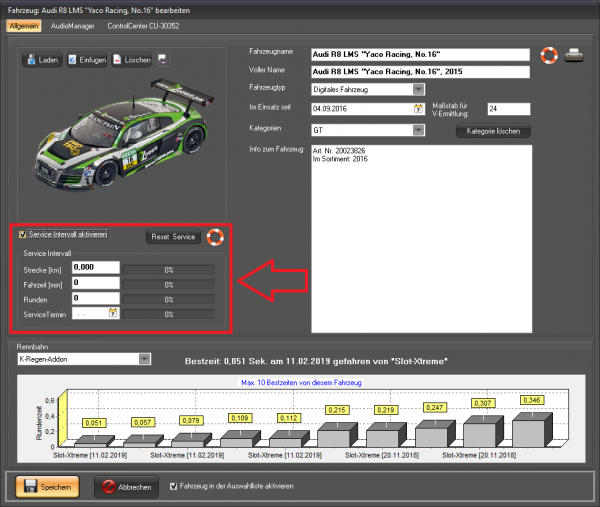Viewport: 600px width, 507px height.
Task: Save changes with Speichern
Action: (47, 487)
